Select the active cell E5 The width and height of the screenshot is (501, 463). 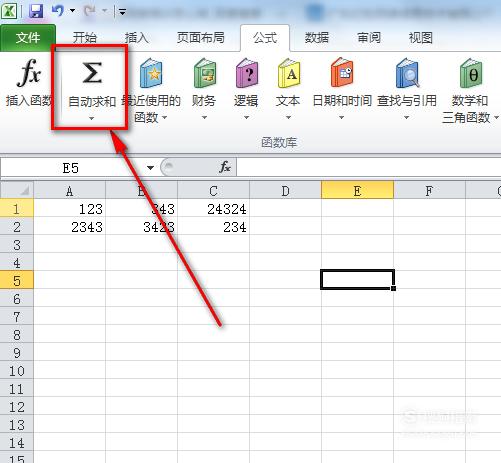pyautogui.click(x=357, y=279)
